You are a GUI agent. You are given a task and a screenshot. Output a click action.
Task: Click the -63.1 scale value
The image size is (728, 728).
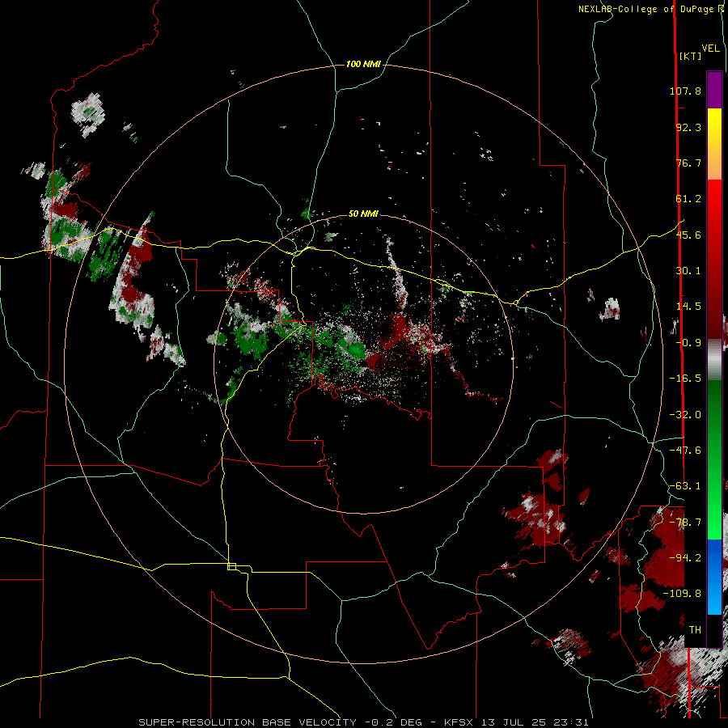tap(685, 486)
